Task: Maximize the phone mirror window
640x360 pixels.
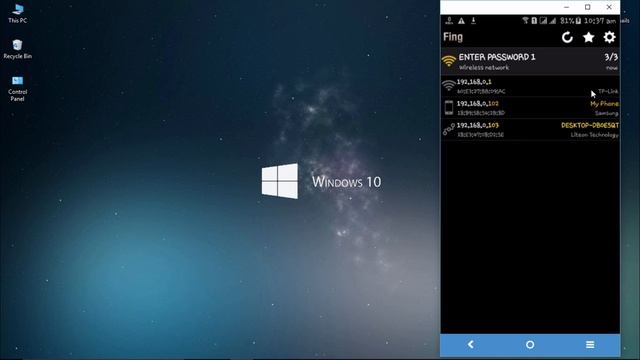Action: click(587, 7)
